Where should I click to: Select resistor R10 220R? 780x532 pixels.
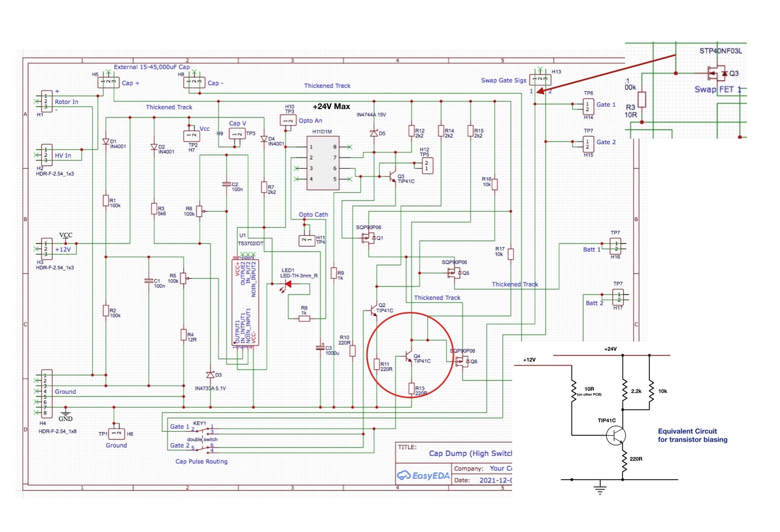point(352,351)
